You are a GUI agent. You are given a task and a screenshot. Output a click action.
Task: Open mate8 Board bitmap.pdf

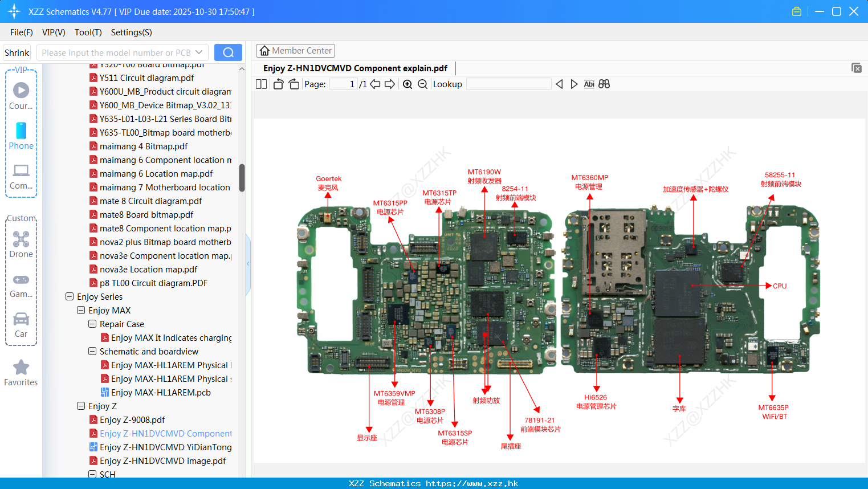[x=146, y=214]
